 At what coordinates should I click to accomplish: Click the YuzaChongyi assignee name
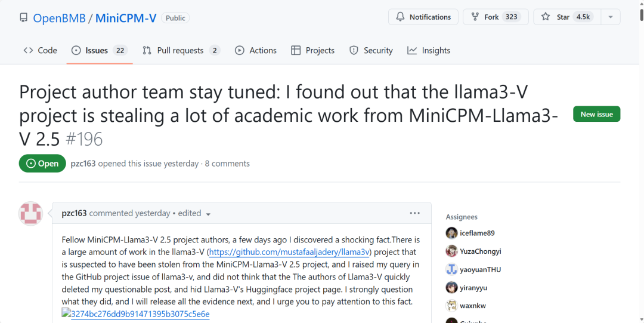tap(481, 251)
